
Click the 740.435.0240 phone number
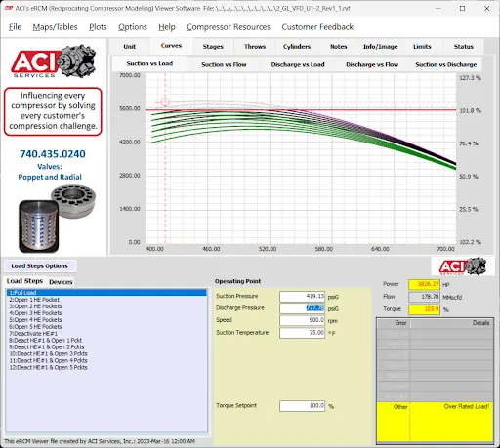[53, 154]
